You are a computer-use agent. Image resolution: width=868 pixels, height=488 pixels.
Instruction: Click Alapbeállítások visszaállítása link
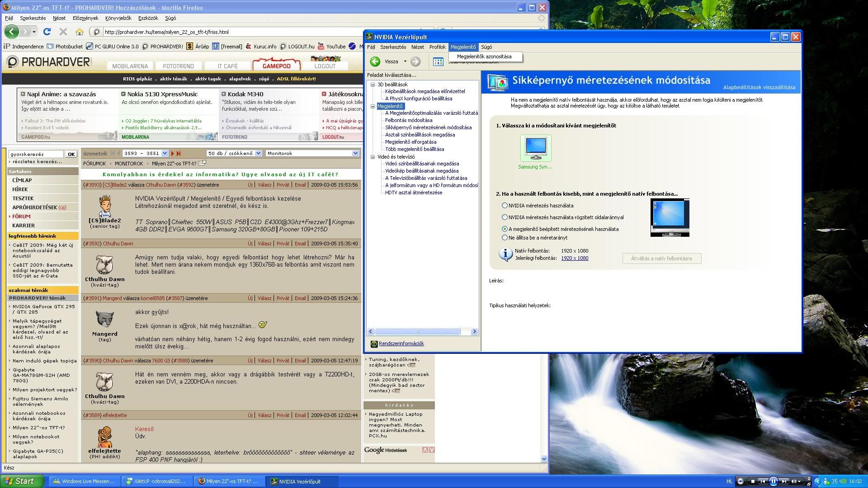point(759,88)
